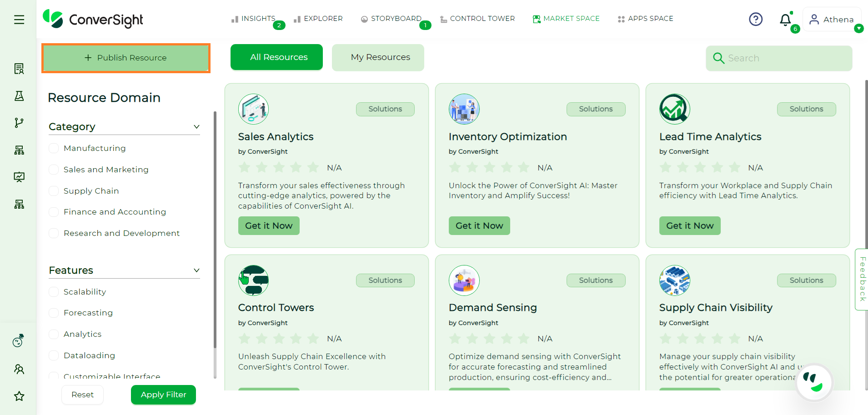Click the Control Towers card icon
Screen dimensions: 868x415
tap(253, 280)
